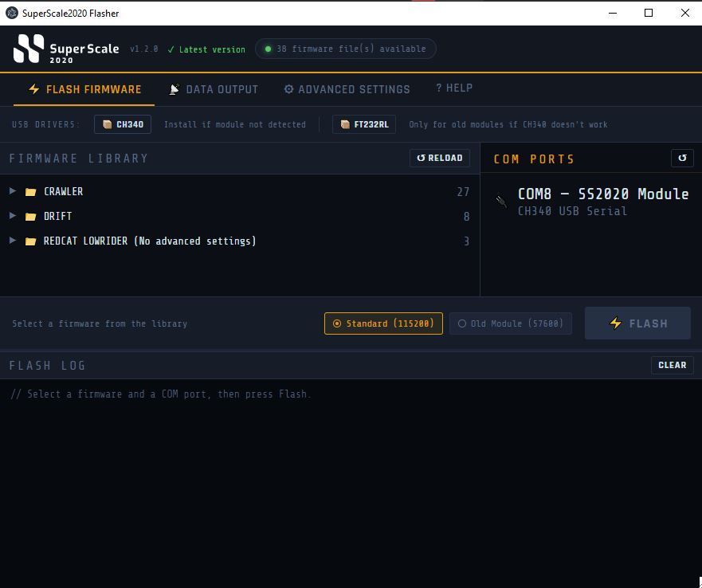
Task: Expand the REDCAT LOWRIDER folder arrow
Action: click(13, 241)
